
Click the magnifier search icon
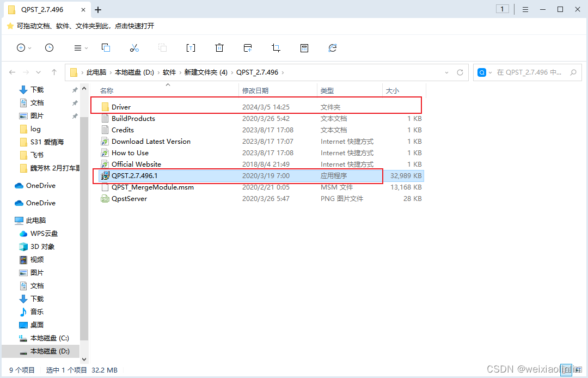(x=573, y=72)
